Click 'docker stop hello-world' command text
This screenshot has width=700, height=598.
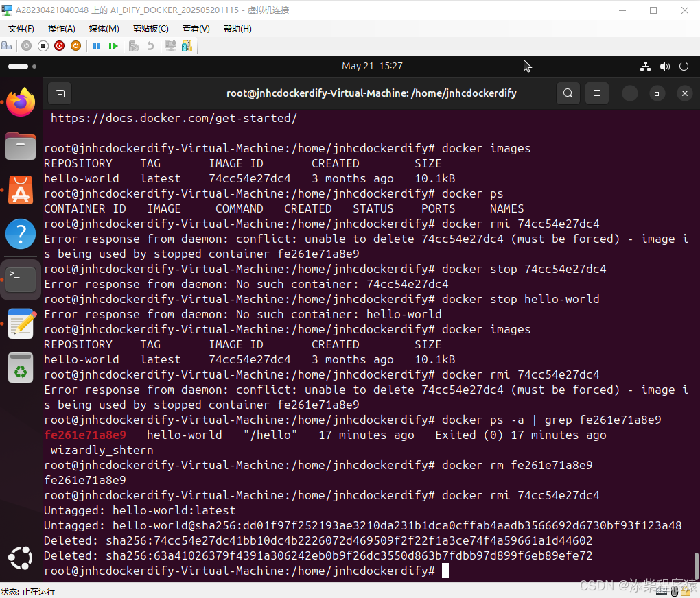(520, 300)
